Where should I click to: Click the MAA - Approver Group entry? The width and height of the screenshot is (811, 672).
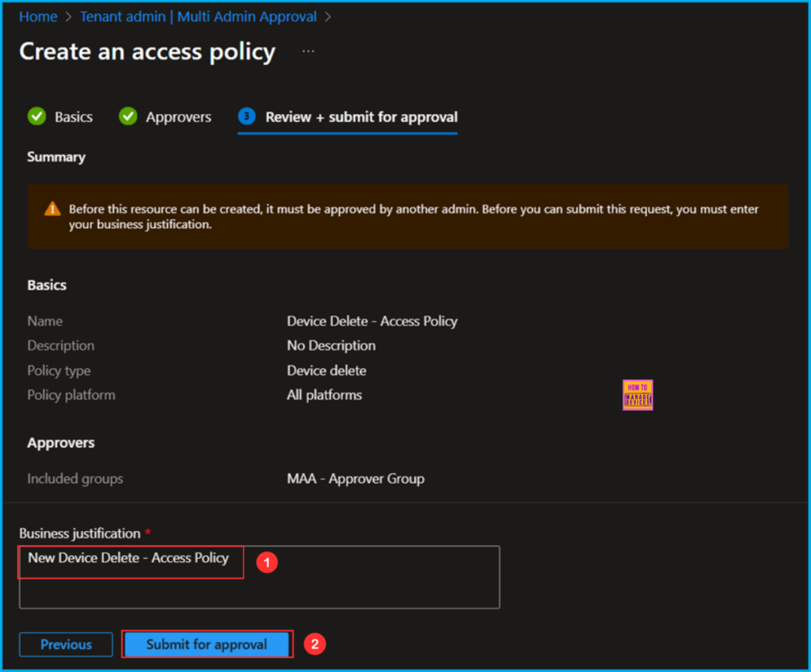tap(356, 478)
